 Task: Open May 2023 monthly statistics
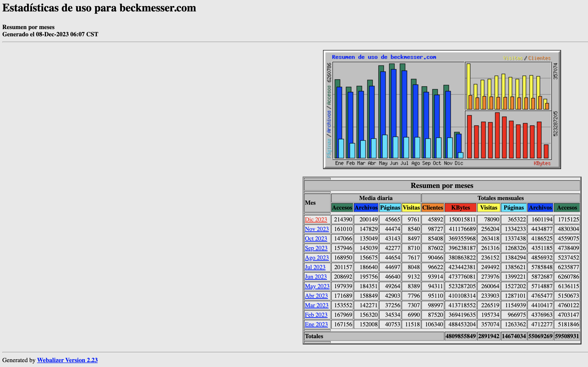point(317,286)
